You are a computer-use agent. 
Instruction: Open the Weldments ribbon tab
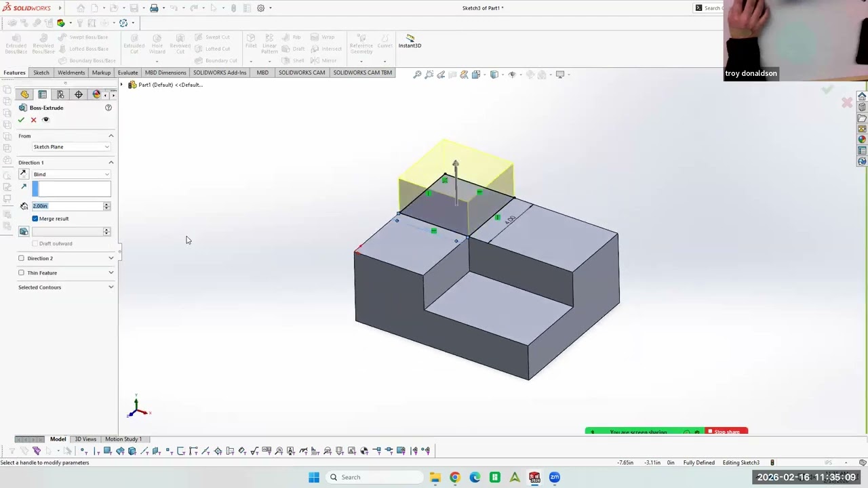71,73
